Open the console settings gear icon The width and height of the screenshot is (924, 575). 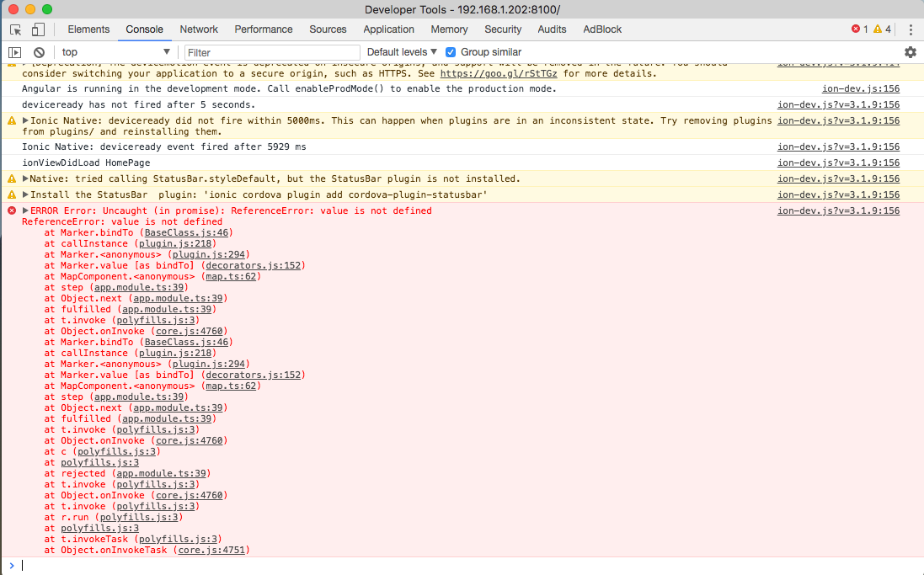(910, 51)
